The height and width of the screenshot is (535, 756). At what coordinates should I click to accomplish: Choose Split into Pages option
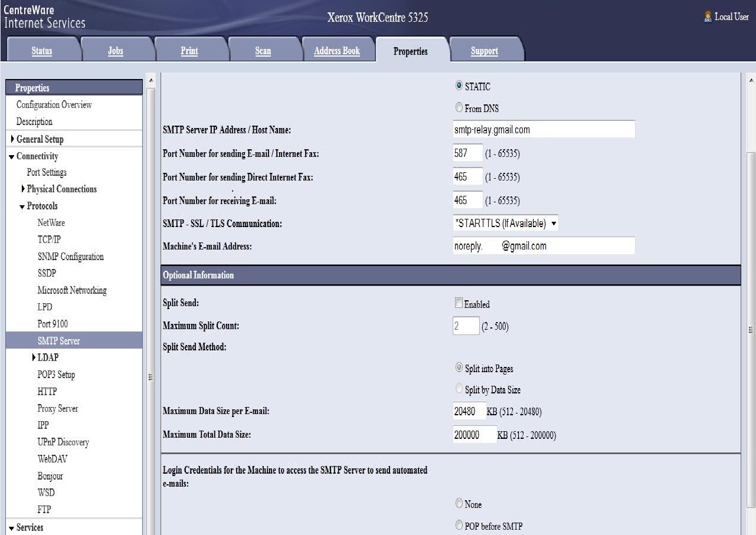[459, 368]
